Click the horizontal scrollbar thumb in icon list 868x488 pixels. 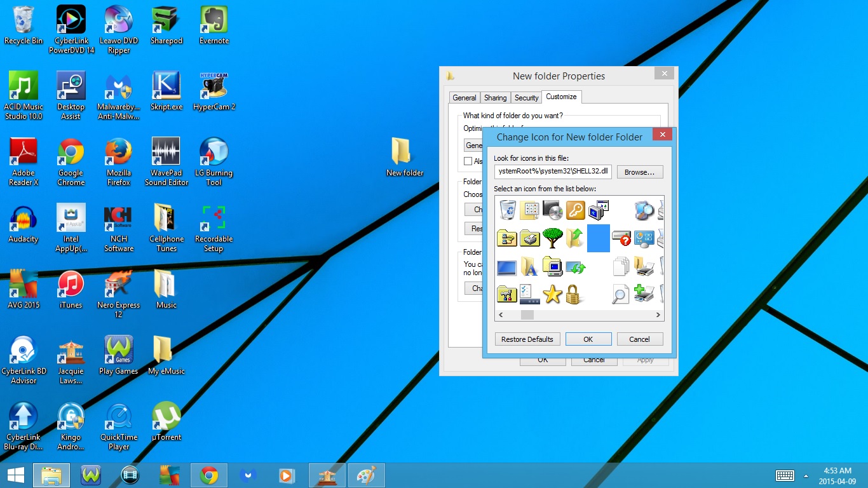[527, 315]
